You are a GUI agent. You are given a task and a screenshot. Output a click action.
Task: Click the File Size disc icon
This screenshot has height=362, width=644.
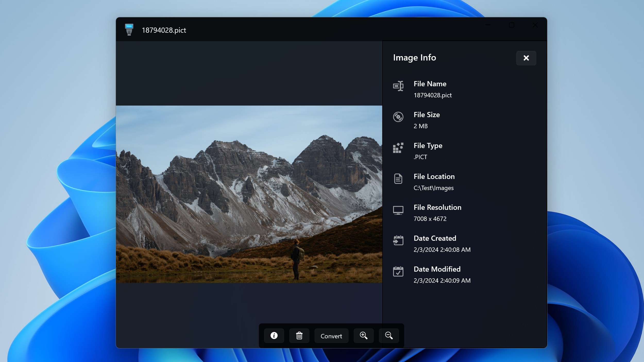pyautogui.click(x=398, y=117)
